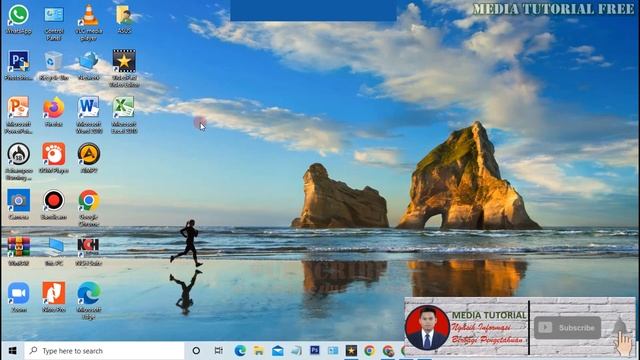Select the Camera desktop shortcut

click(x=18, y=205)
